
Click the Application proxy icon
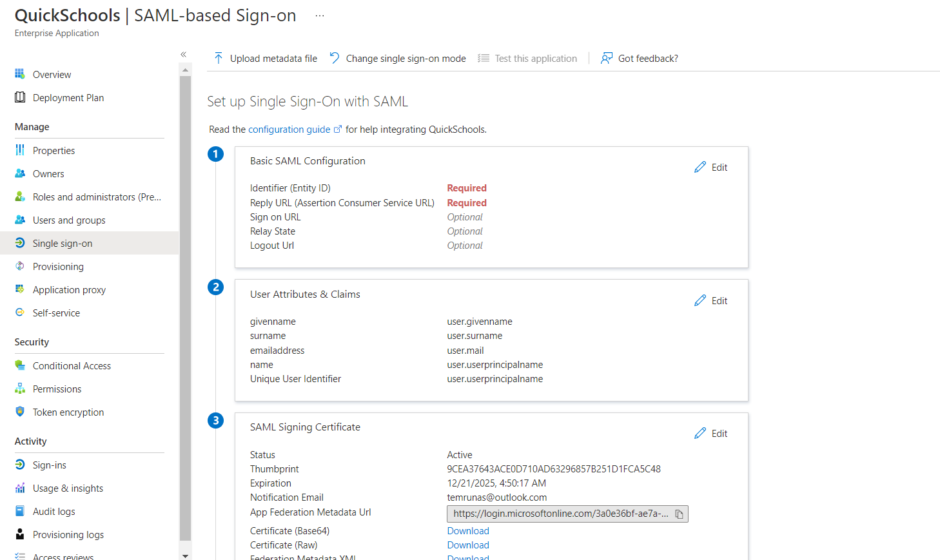pos(20,289)
